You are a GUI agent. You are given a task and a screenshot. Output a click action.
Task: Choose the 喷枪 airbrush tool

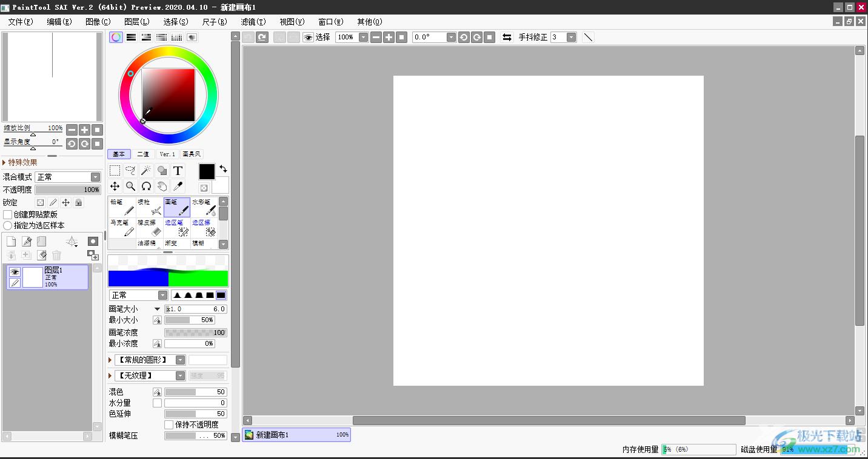[x=149, y=207]
